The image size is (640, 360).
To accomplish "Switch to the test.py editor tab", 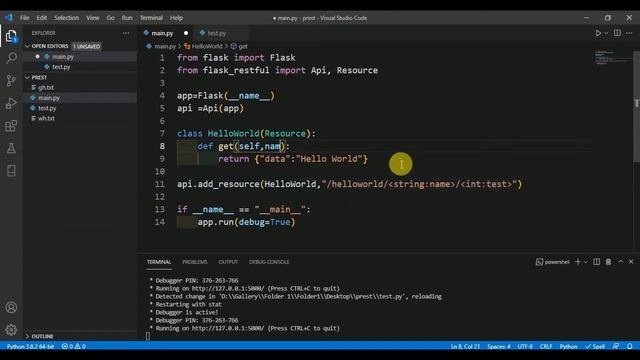I will (x=216, y=33).
